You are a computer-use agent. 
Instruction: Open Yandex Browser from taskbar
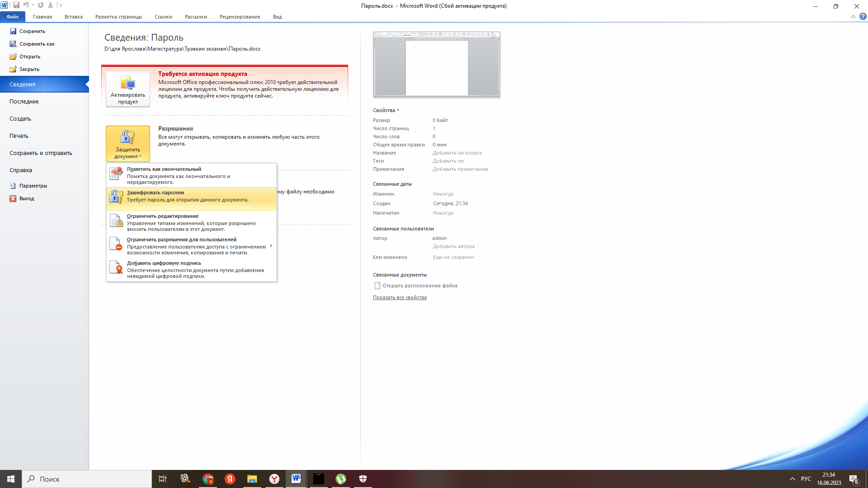pos(274,479)
